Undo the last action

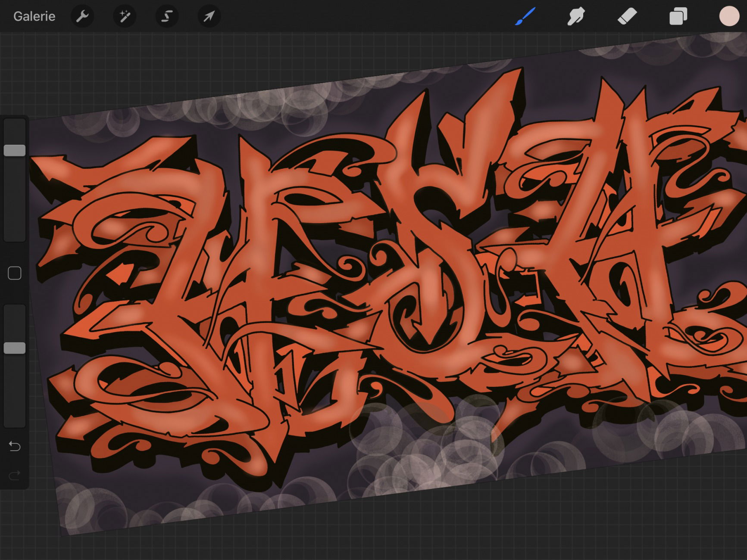coord(15,446)
